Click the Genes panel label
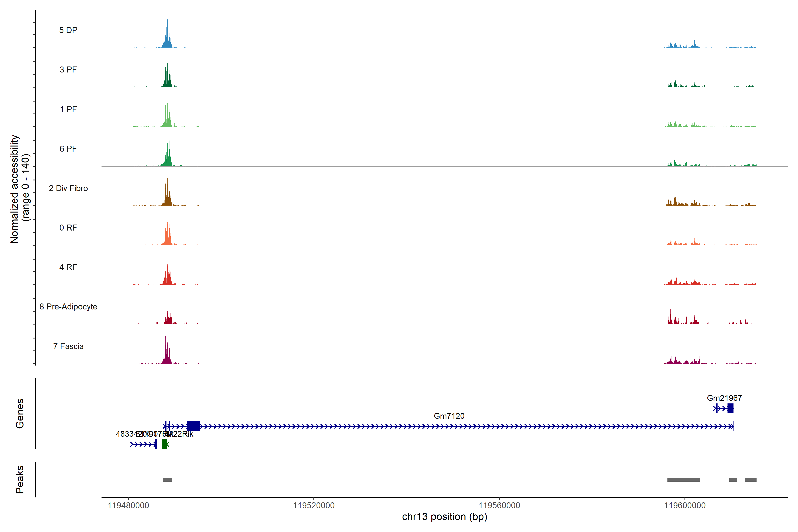 20,413
